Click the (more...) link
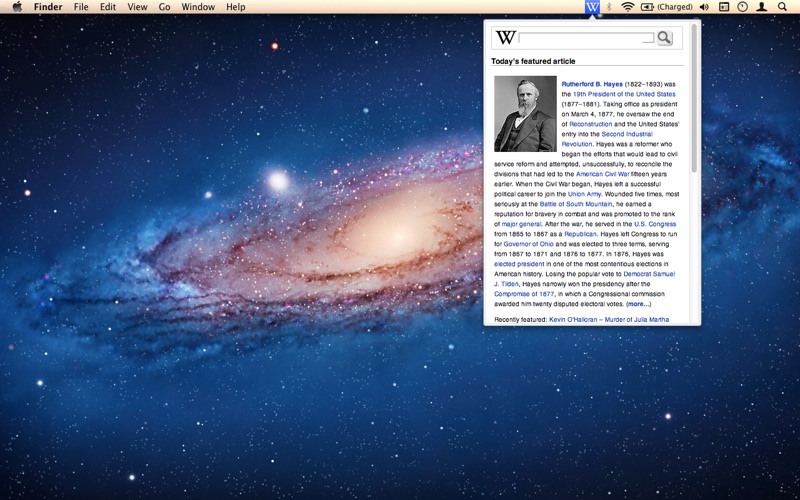The height and width of the screenshot is (500, 800). [x=638, y=304]
